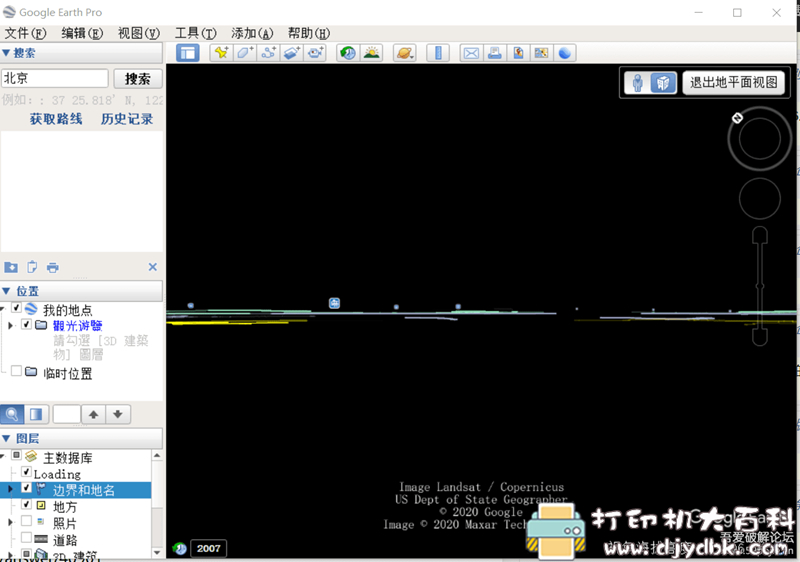This screenshot has width=800, height=562.
Task: Toggle the sidebar panel button
Action: point(188,53)
